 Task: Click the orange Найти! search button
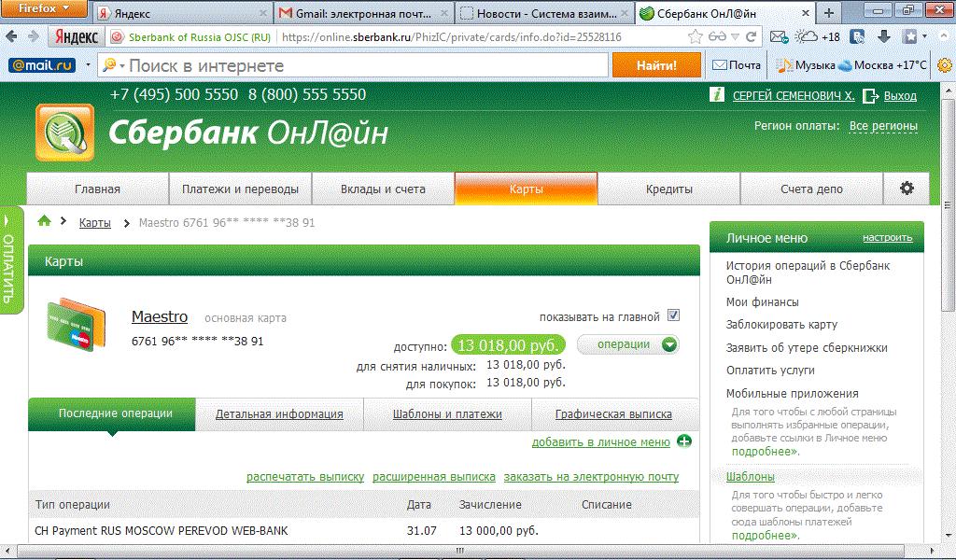[x=656, y=65]
